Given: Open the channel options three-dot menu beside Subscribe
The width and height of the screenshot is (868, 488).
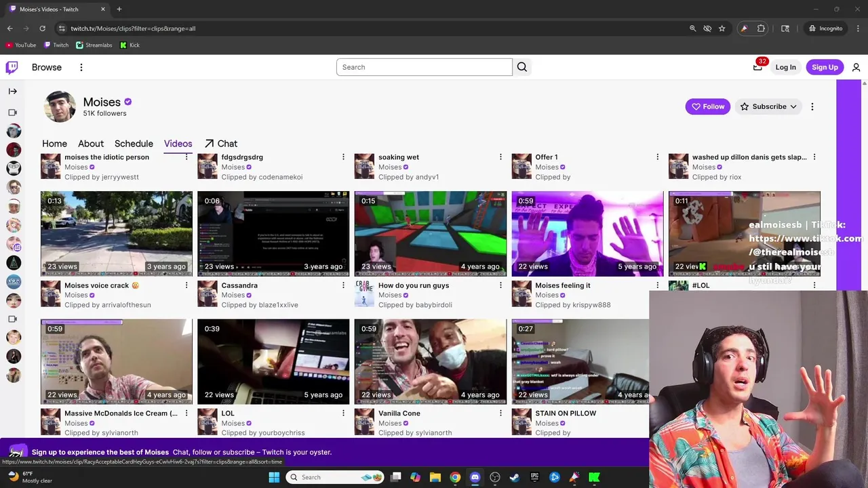Looking at the screenshot, I should [x=812, y=106].
